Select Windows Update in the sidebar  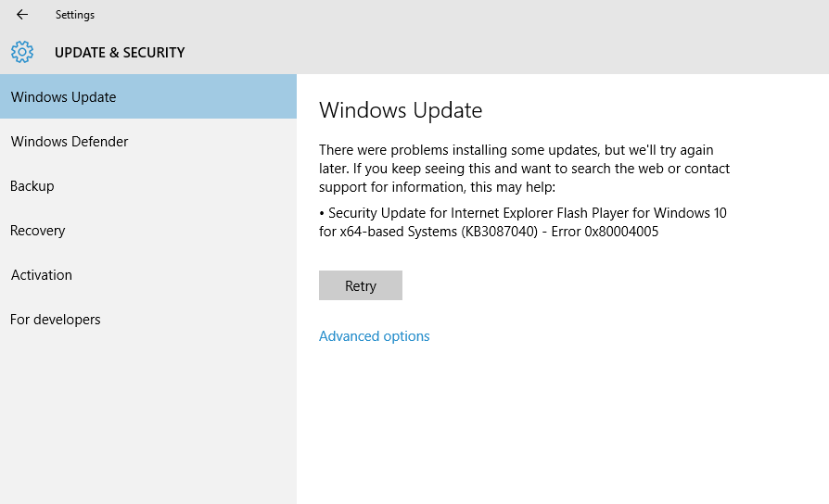(63, 97)
